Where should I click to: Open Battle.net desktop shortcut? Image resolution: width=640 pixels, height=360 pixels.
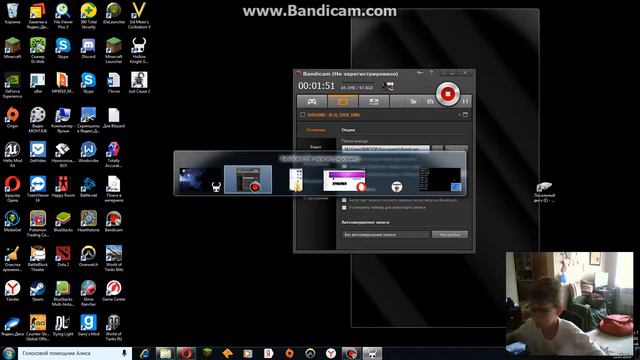(x=88, y=187)
